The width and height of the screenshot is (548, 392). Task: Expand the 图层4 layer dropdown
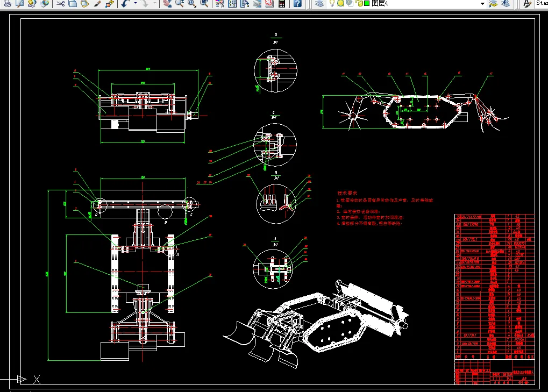pyautogui.click(x=482, y=3)
